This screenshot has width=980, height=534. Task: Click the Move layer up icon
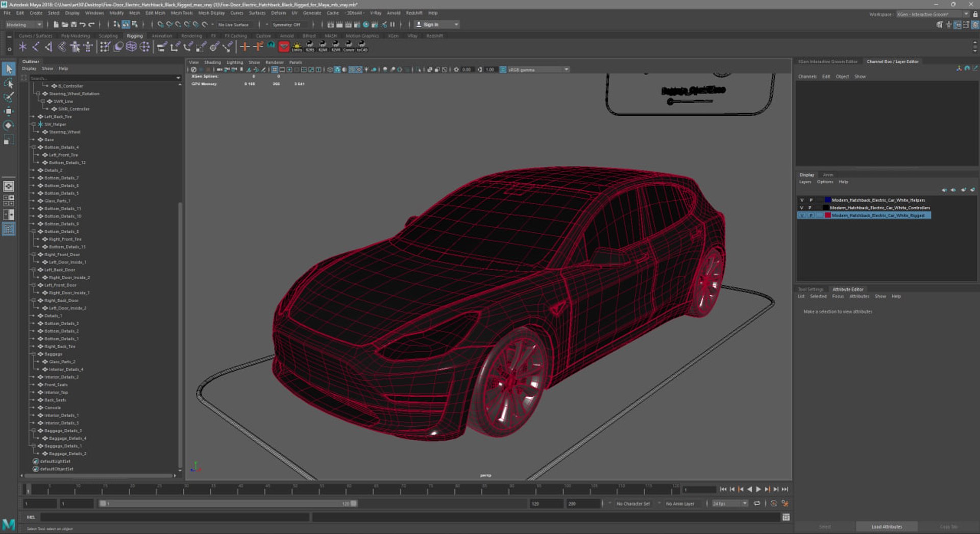(x=944, y=190)
